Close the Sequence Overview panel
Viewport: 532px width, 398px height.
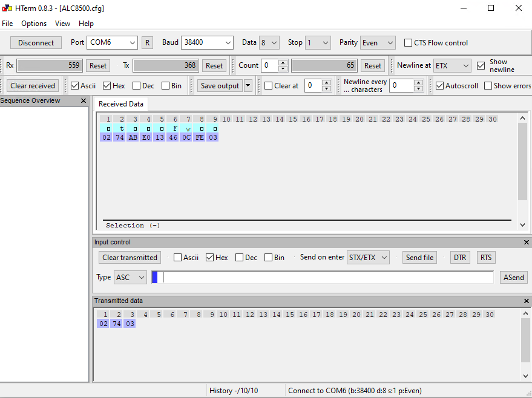click(84, 100)
